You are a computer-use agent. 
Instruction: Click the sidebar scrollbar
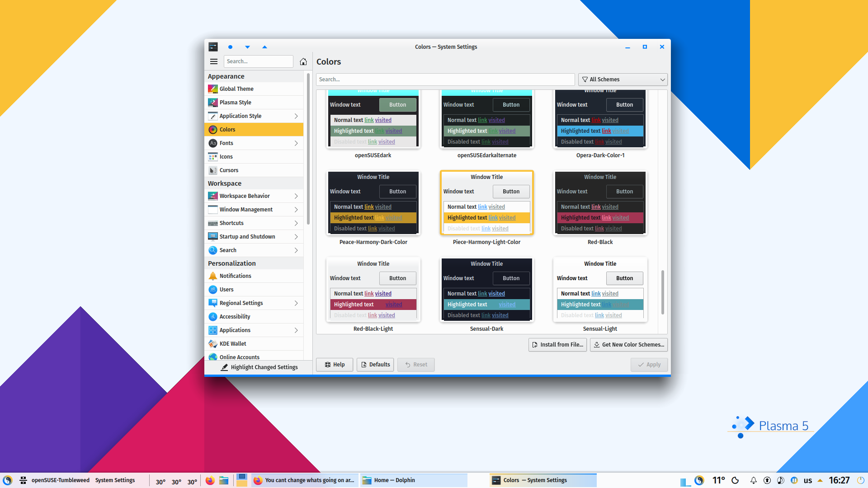[308, 149]
